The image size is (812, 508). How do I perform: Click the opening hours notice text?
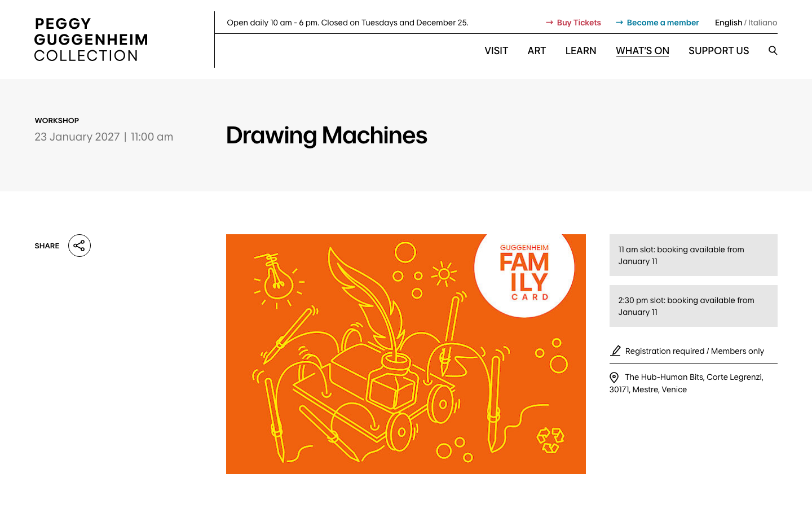pyautogui.click(x=347, y=23)
